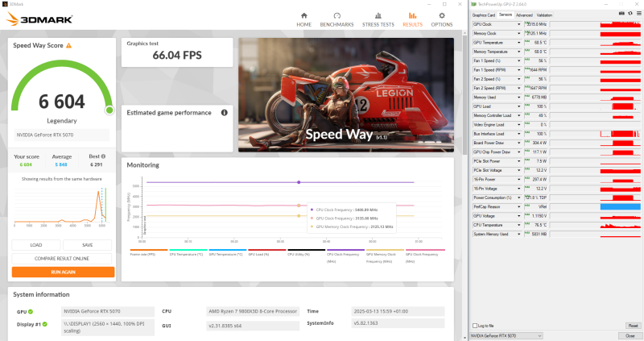Screen dimensions: 644x341
Task: Click the Estimated game performance info icon
Action: tap(225, 113)
